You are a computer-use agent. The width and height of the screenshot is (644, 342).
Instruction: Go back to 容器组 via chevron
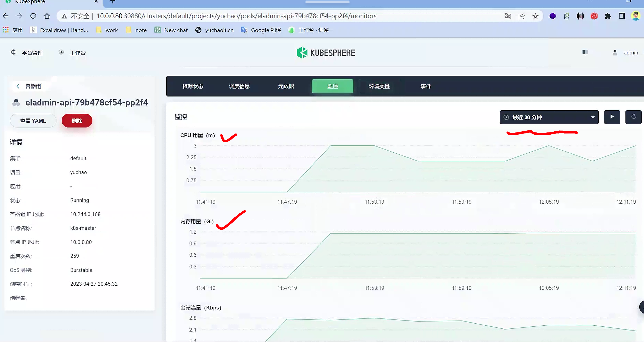click(x=18, y=86)
